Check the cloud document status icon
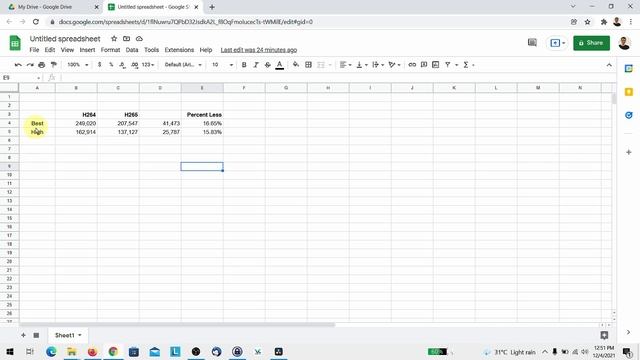This screenshot has width=640, height=360. (139, 38)
